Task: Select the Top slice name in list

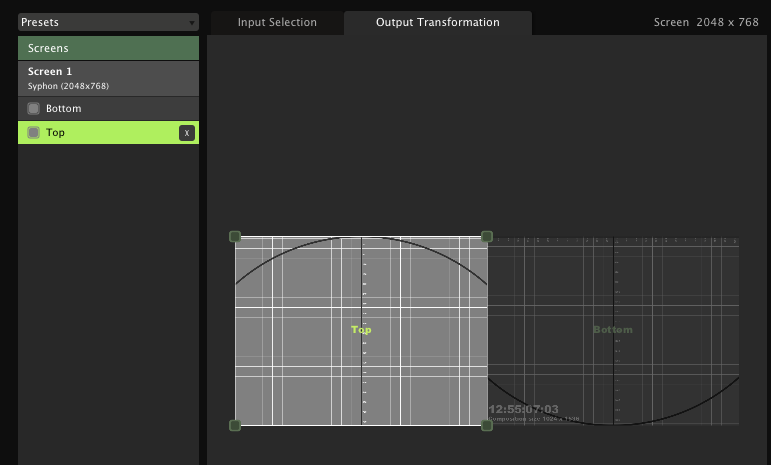Action: (56, 133)
